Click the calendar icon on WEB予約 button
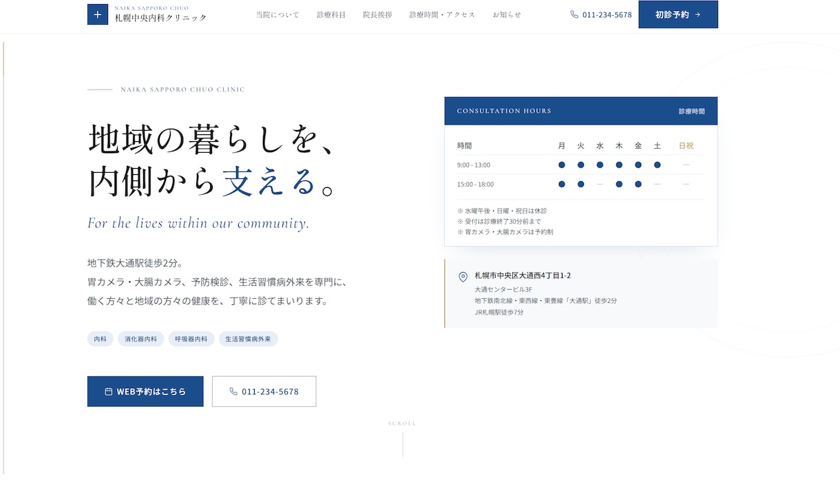Screen dimensions: 840x504 click(x=109, y=391)
